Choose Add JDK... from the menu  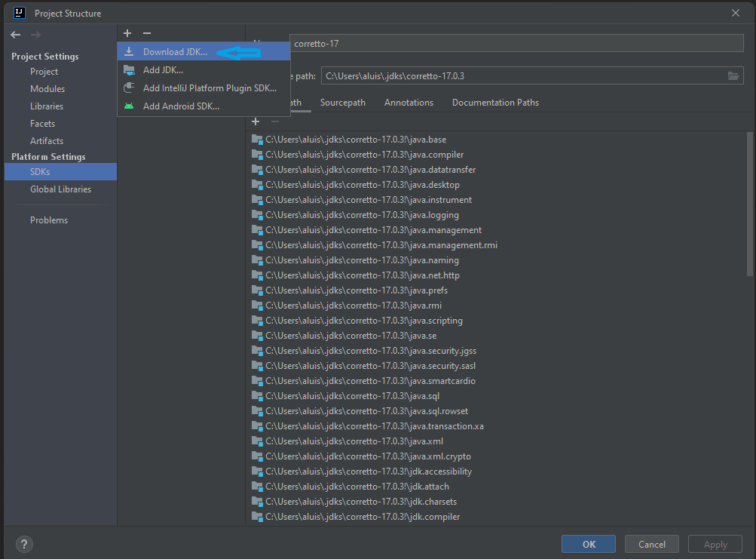[204, 70]
